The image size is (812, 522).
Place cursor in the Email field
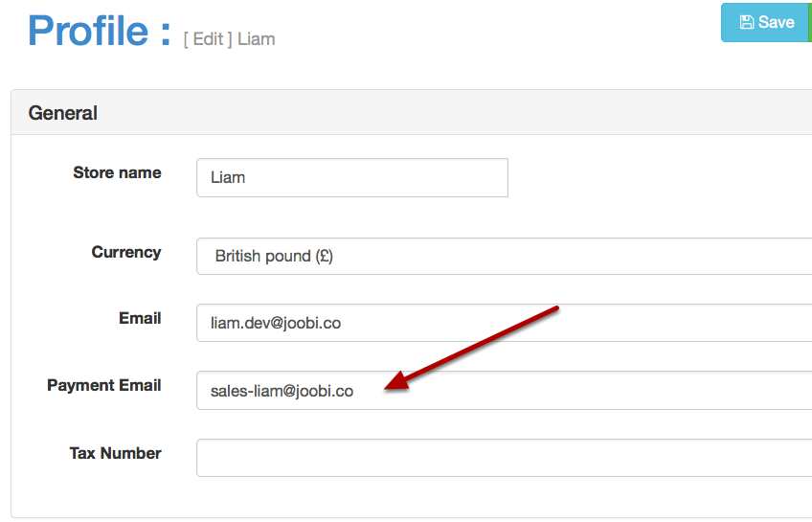[504, 323]
